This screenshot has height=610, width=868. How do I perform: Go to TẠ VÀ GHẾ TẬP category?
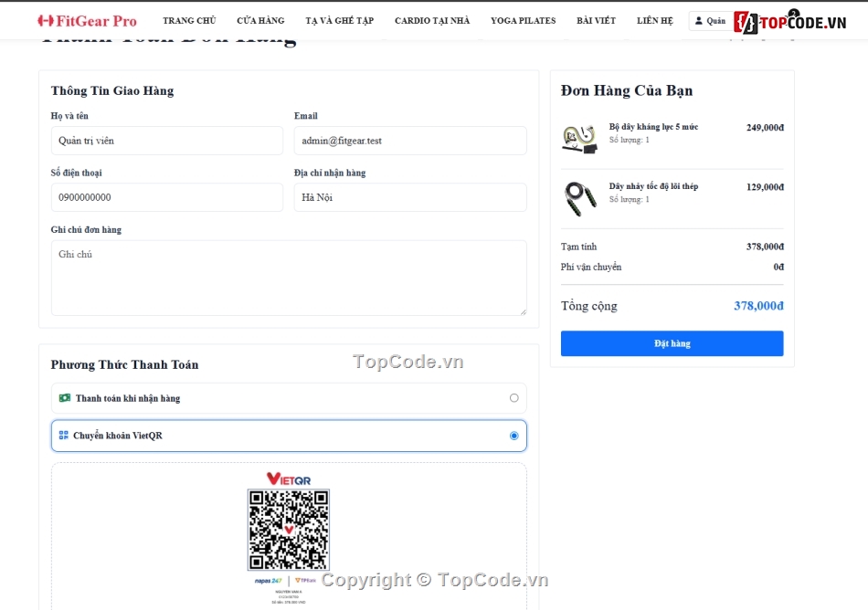[x=339, y=20]
